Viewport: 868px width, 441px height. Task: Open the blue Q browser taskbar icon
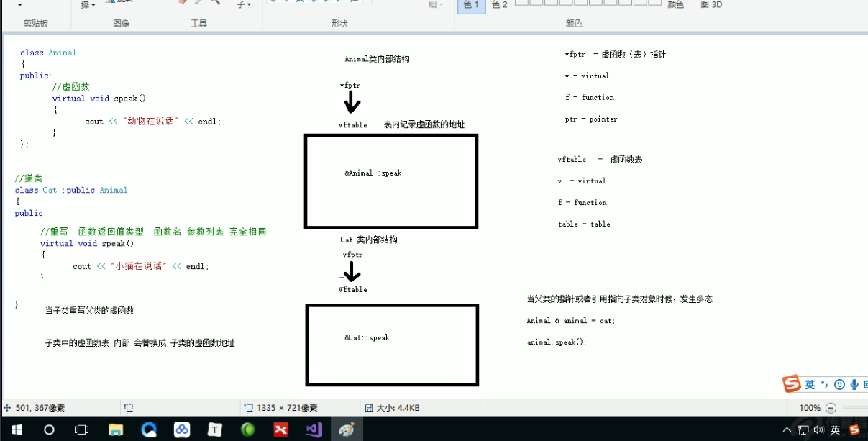point(149,429)
